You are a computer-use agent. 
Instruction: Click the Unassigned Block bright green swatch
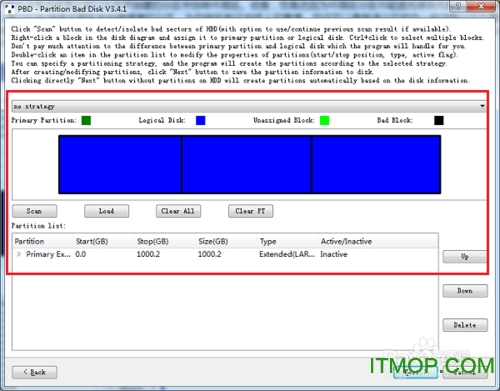324,120
